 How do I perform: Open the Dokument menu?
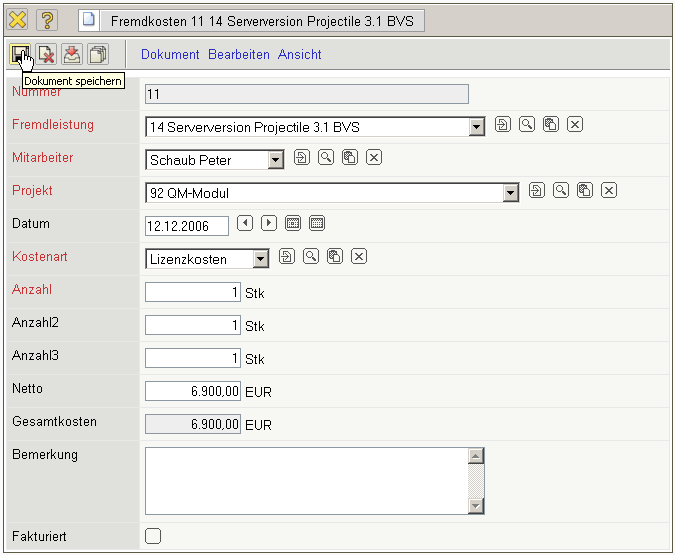coord(170,55)
